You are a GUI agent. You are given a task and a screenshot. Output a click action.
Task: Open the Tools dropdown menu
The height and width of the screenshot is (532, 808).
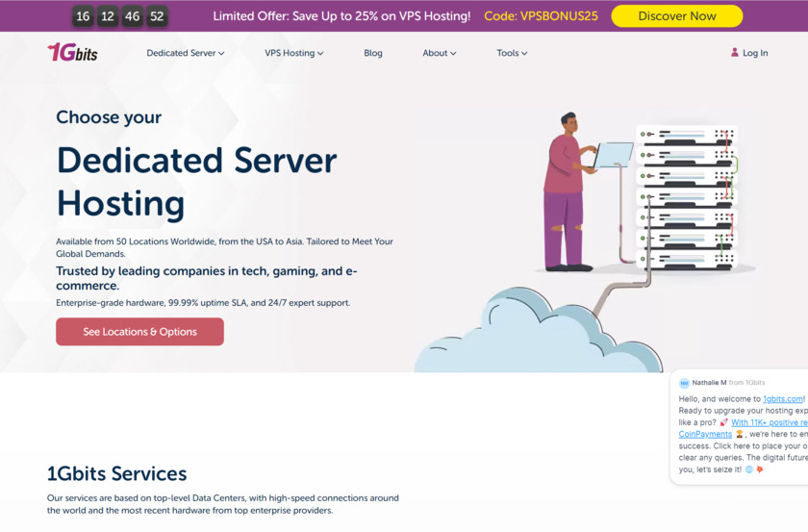512,53
